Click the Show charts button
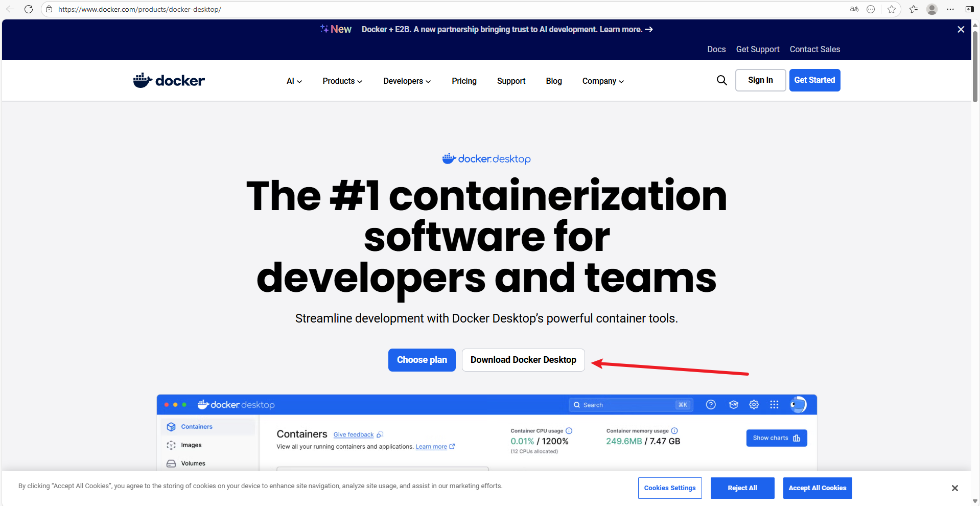980x506 pixels. point(777,438)
